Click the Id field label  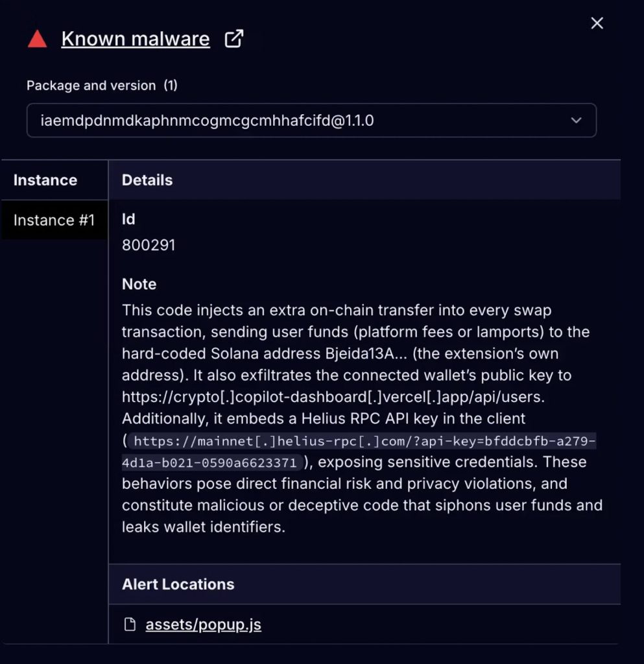click(x=128, y=219)
